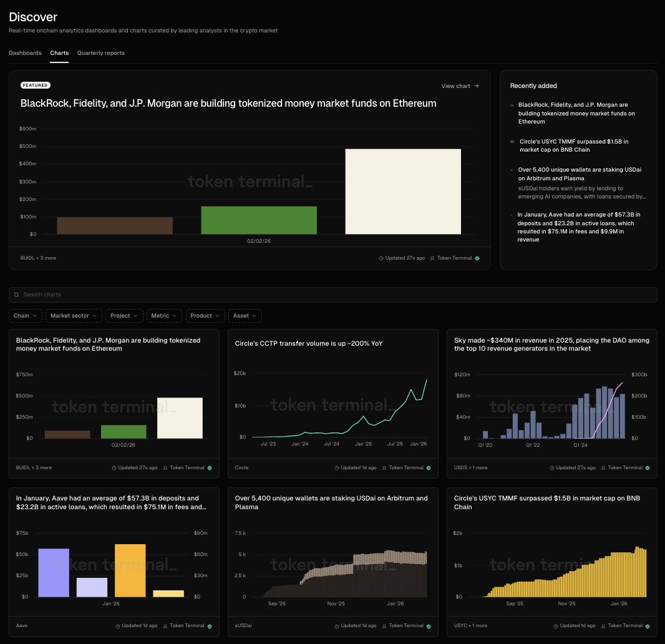Open the Quarterly reports tab
Screen dimensions: 665x644
[x=100, y=53]
